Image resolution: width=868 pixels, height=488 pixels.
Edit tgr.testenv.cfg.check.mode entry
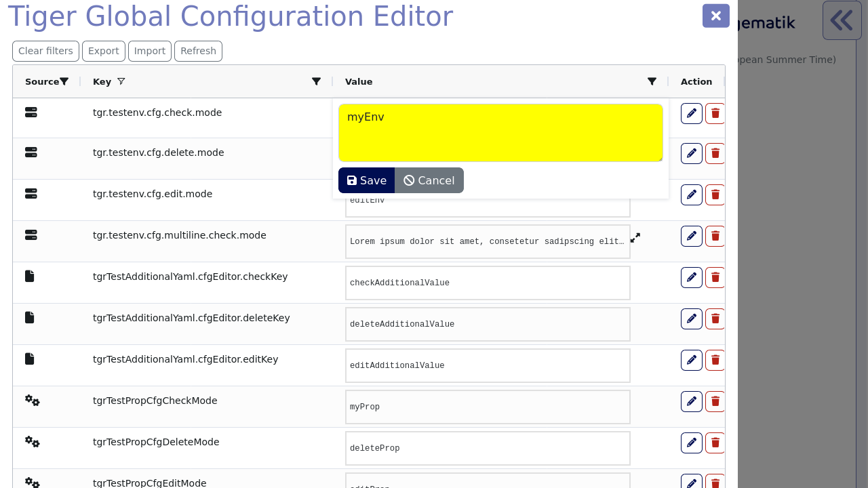coord(692,113)
